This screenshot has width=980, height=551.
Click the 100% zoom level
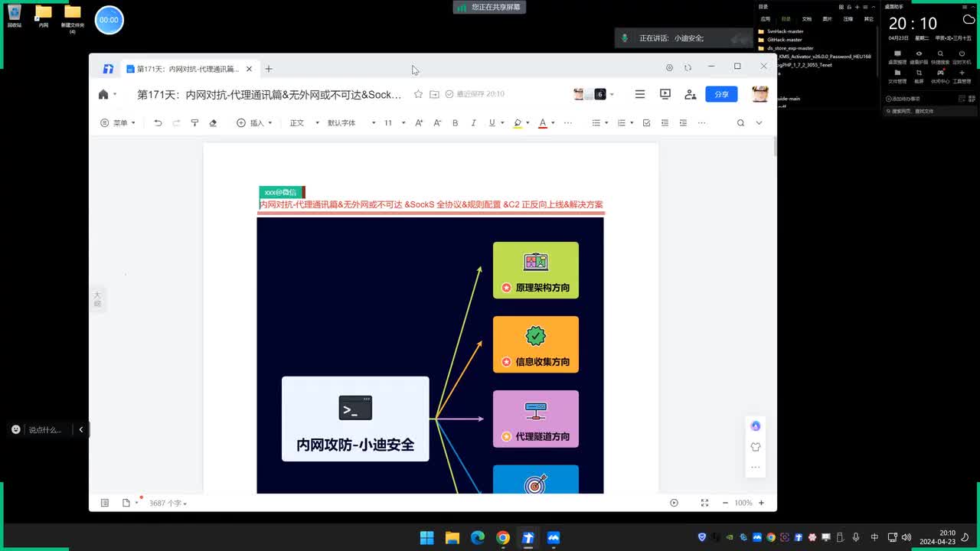[x=743, y=503]
